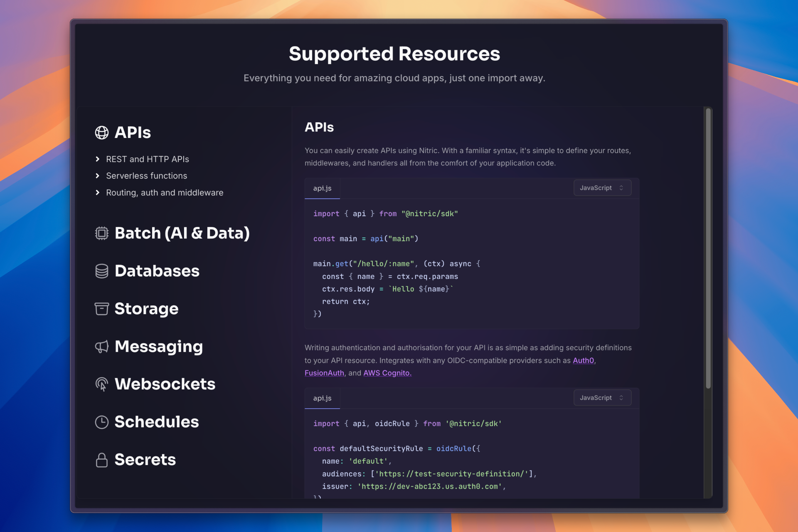
Task: Expand the REST and HTTP APIs chevron
Action: (98, 159)
